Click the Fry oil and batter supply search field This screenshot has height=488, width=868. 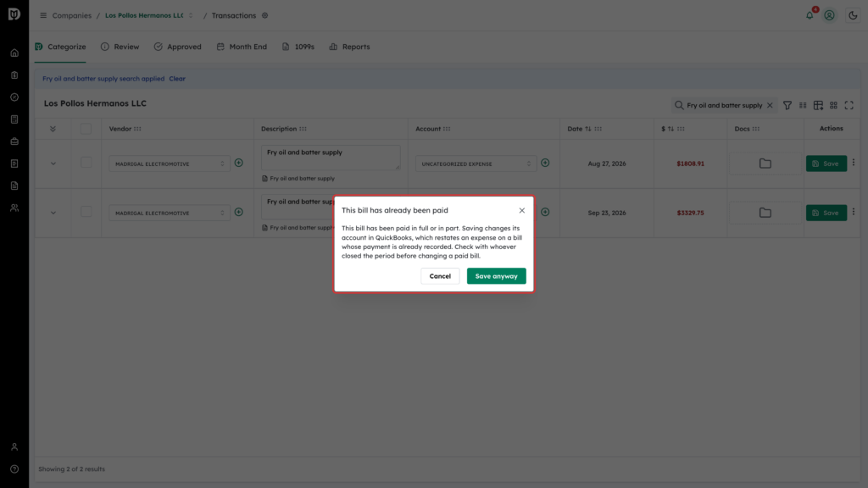tap(724, 105)
